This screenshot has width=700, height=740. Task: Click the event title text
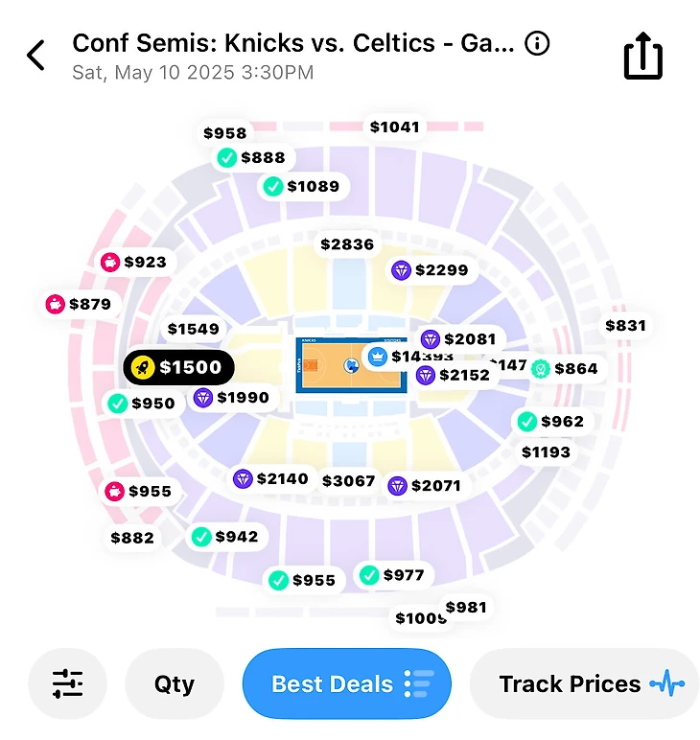tap(293, 43)
